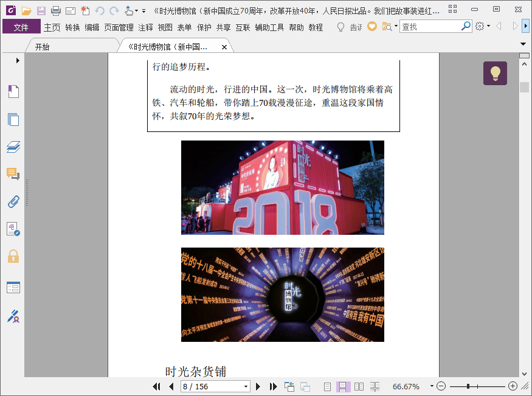Close the 时光博物馆 document tab

[x=224, y=47]
